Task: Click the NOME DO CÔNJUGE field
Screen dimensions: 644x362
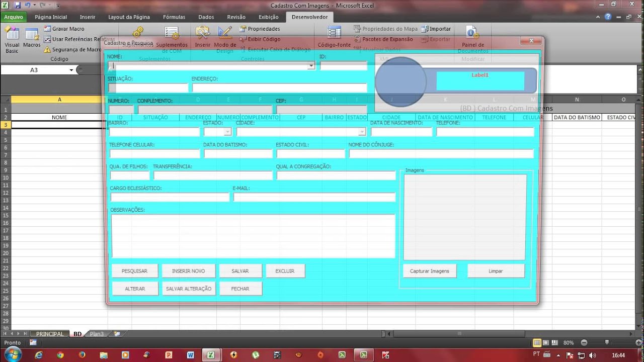Action: (441, 154)
